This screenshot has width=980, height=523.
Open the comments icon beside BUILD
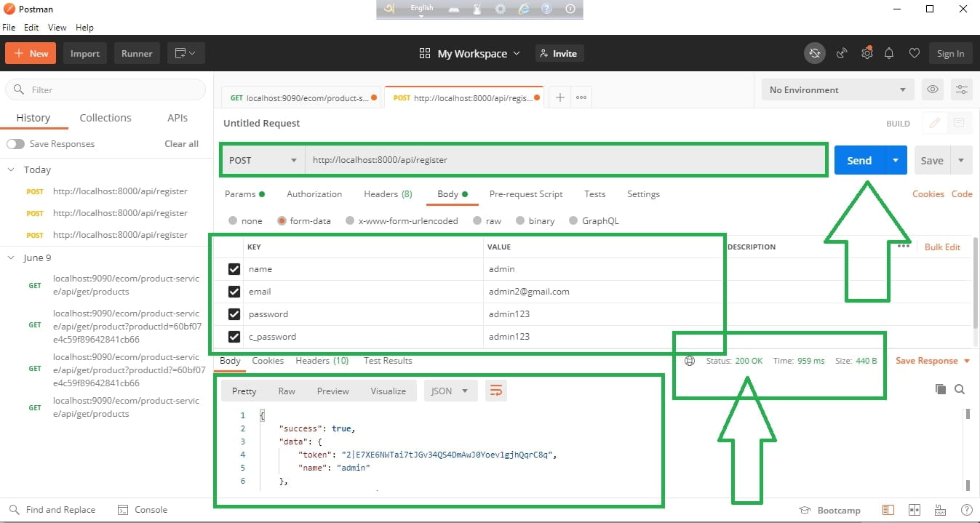click(x=959, y=123)
